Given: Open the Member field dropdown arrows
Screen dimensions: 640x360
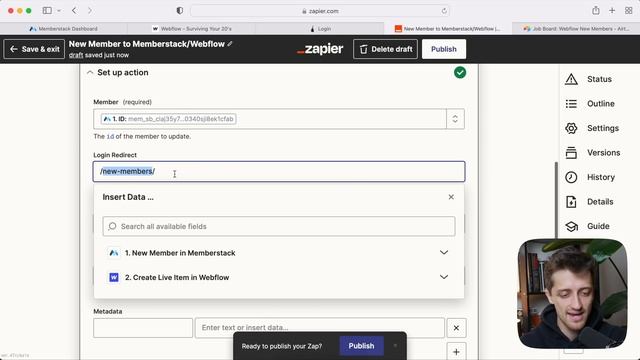Looking at the screenshot, I should 455,119.
